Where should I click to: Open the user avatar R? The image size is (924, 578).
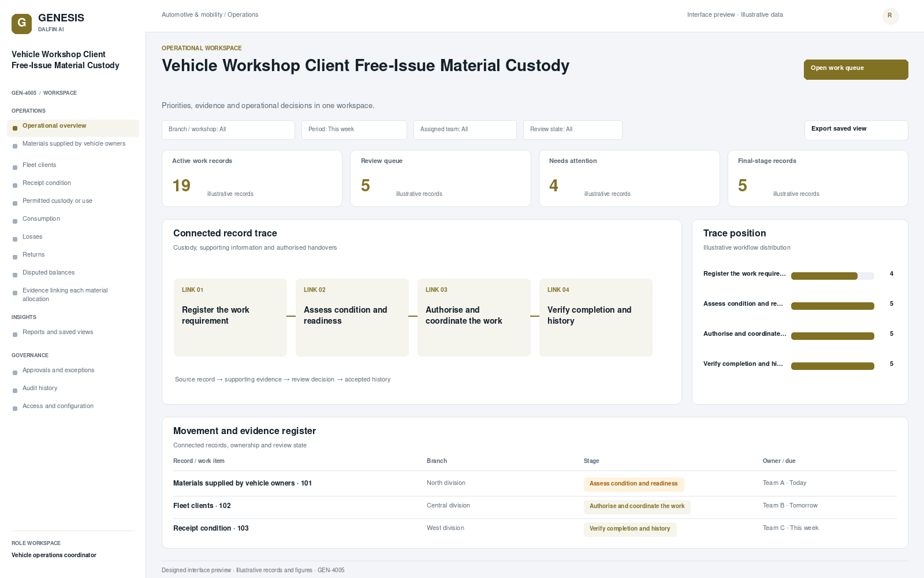tap(891, 16)
